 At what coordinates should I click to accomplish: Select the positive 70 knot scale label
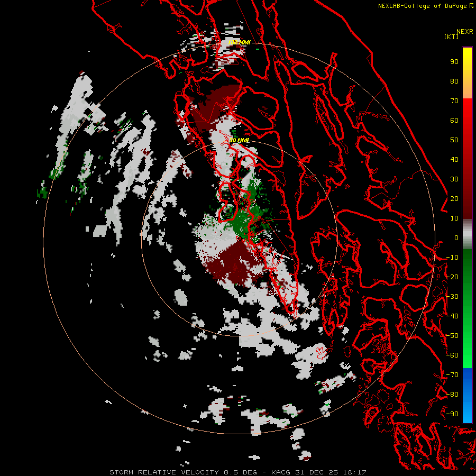click(x=454, y=101)
